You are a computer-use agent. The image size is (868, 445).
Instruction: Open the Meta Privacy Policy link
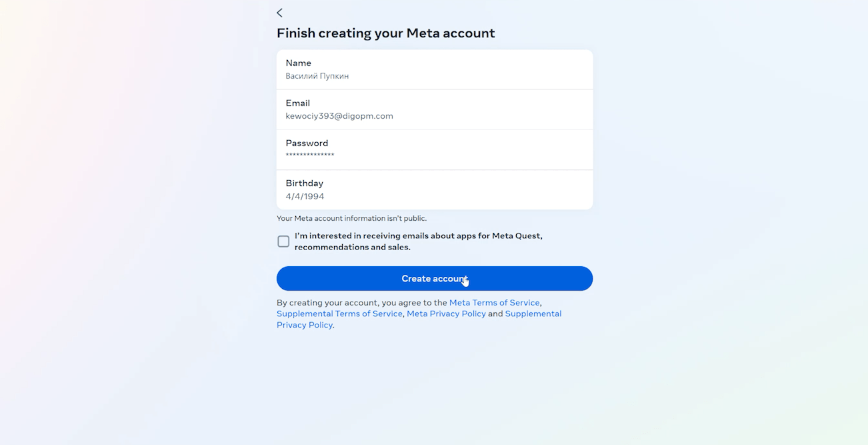tap(446, 314)
